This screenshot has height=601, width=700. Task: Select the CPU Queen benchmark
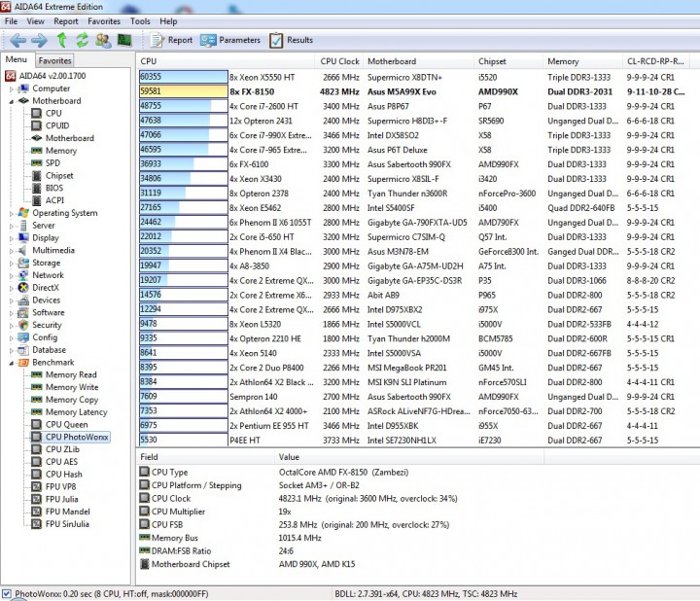coord(66,425)
